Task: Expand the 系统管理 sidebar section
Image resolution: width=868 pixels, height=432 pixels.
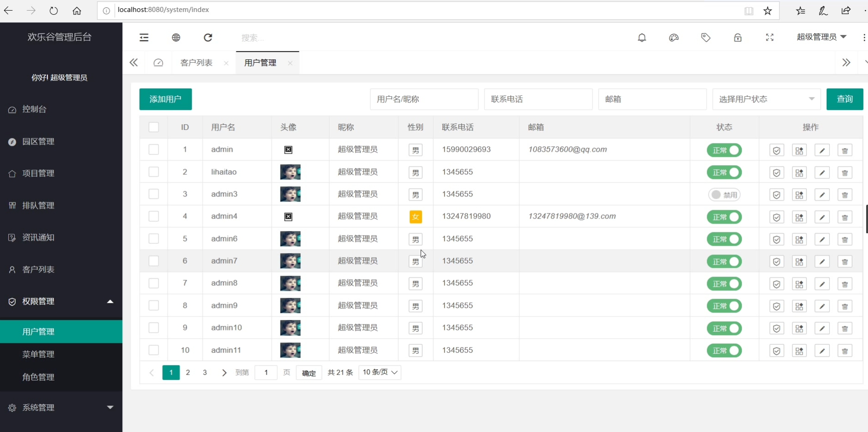Action: [61, 408]
